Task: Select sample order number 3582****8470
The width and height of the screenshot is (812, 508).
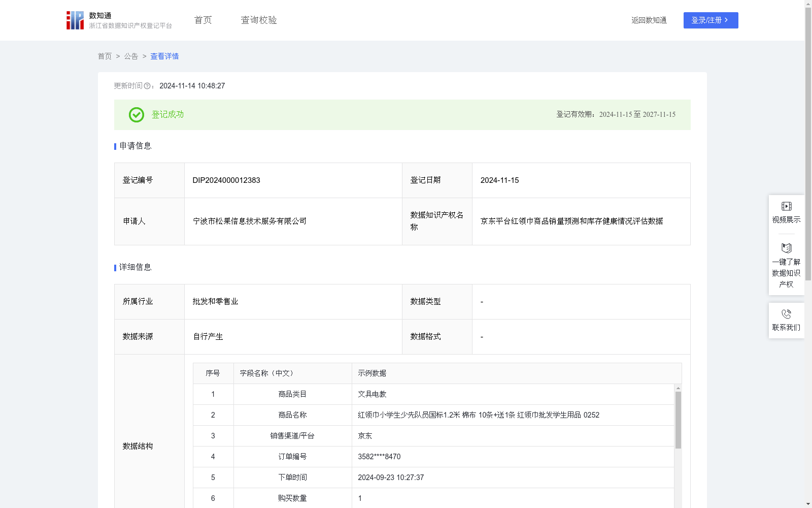Action: click(379, 457)
